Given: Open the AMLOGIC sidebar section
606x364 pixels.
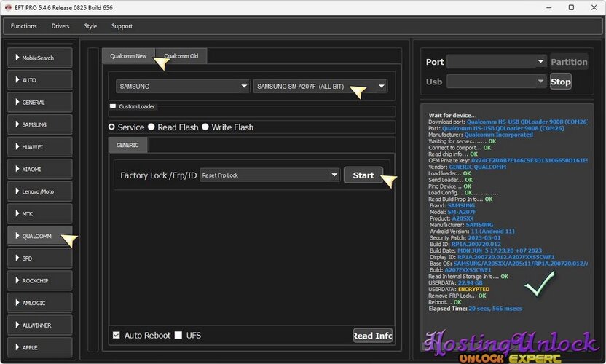Looking at the screenshot, I should pos(39,303).
